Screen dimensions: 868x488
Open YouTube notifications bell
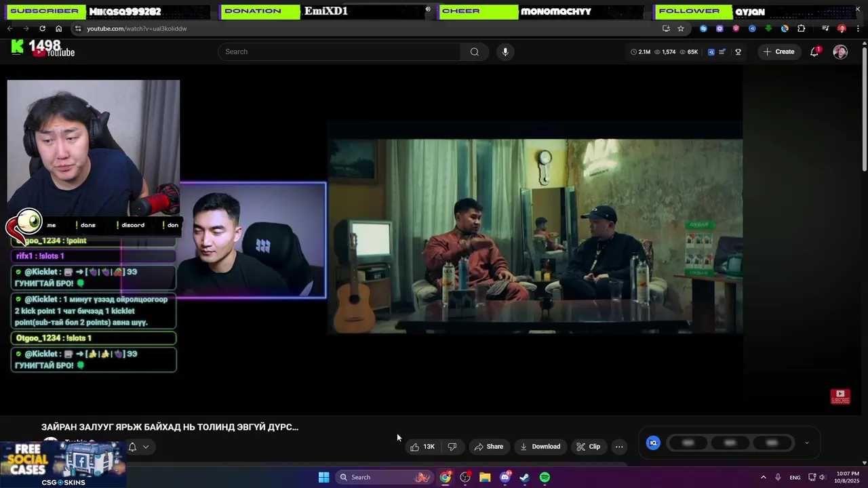pyautogui.click(x=814, y=52)
